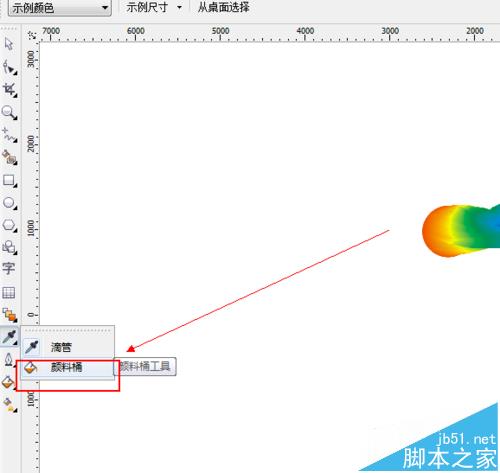This screenshot has height=473, width=500.
Task: Select the Table grid tool
Action: click(9, 293)
